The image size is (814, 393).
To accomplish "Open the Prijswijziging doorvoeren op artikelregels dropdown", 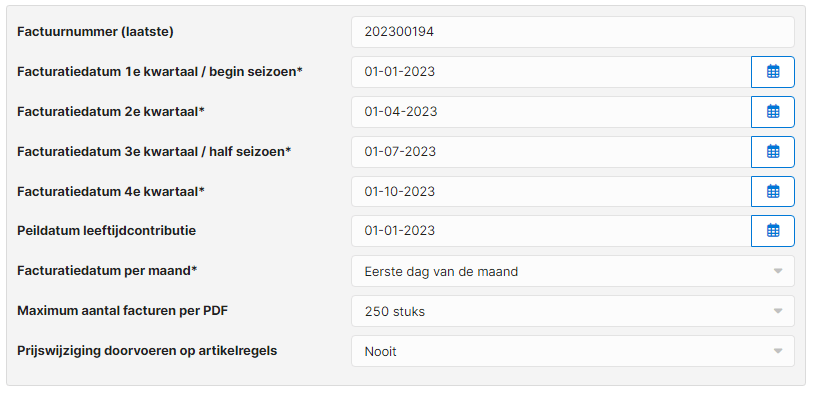I will tap(573, 351).
